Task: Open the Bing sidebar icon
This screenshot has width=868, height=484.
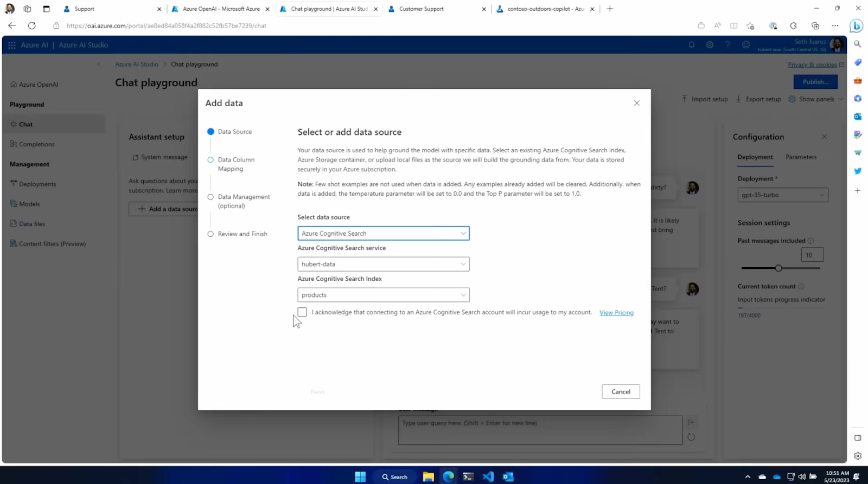Action: click(857, 25)
